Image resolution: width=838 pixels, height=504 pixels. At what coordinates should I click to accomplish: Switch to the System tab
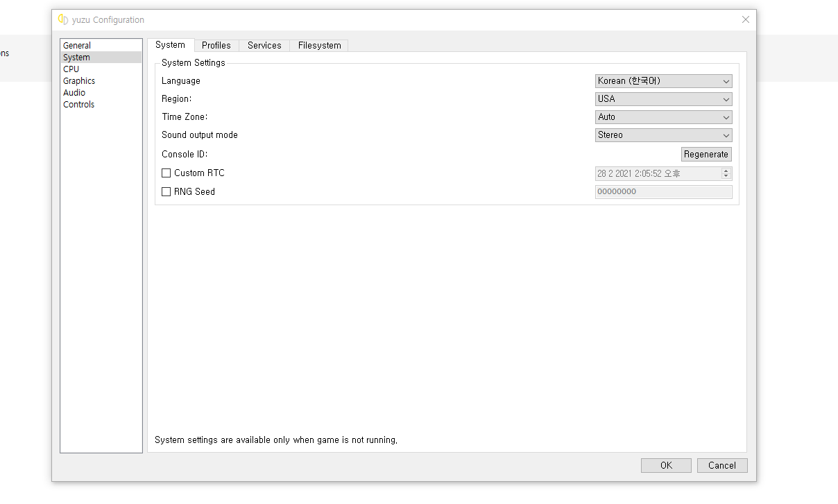(x=171, y=45)
